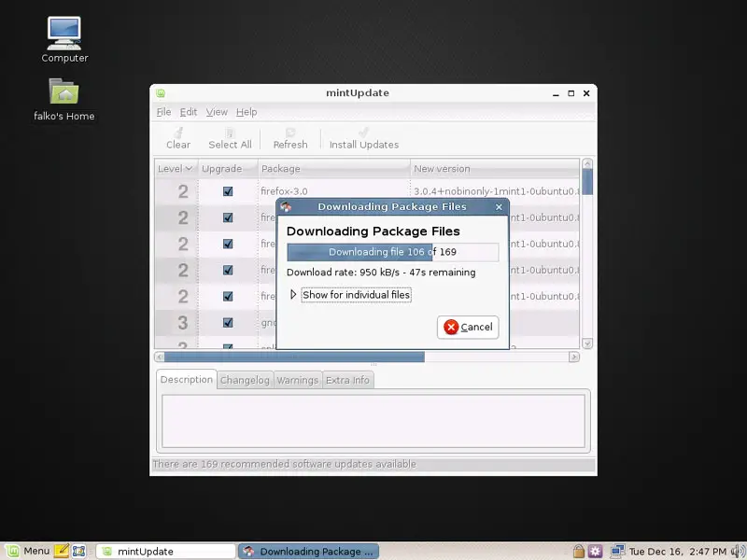This screenshot has height=560, width=747.
Task: Switch to the Warnings tab
Action: [297, 380]
